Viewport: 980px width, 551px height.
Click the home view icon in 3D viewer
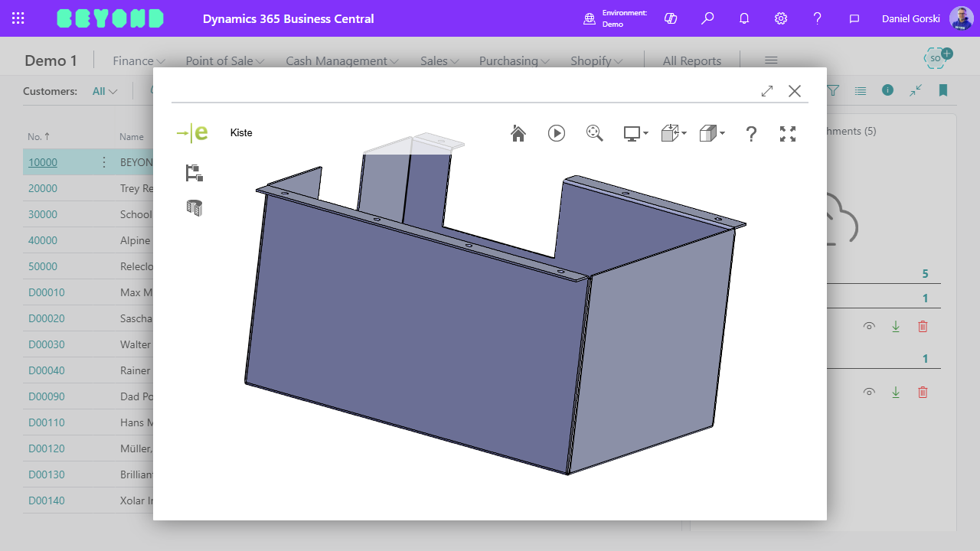[518, 134]
